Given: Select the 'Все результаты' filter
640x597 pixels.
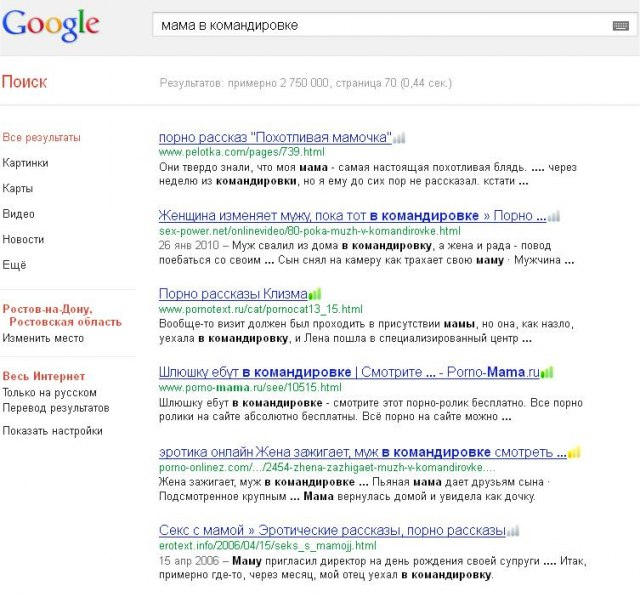Looking at the screenshot, I should pyautogui.click(x=41, y=138).
